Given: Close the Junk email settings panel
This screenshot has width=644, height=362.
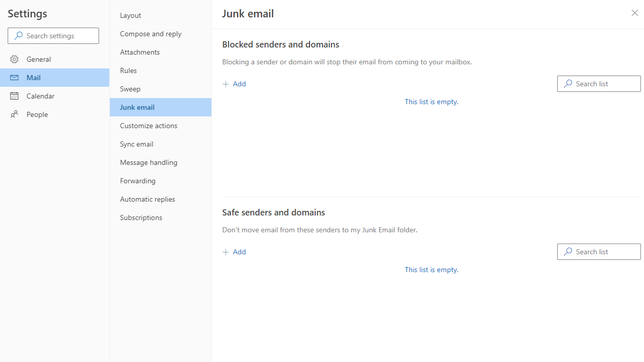Looking at the screenshot, I should (x=635, y=13).
